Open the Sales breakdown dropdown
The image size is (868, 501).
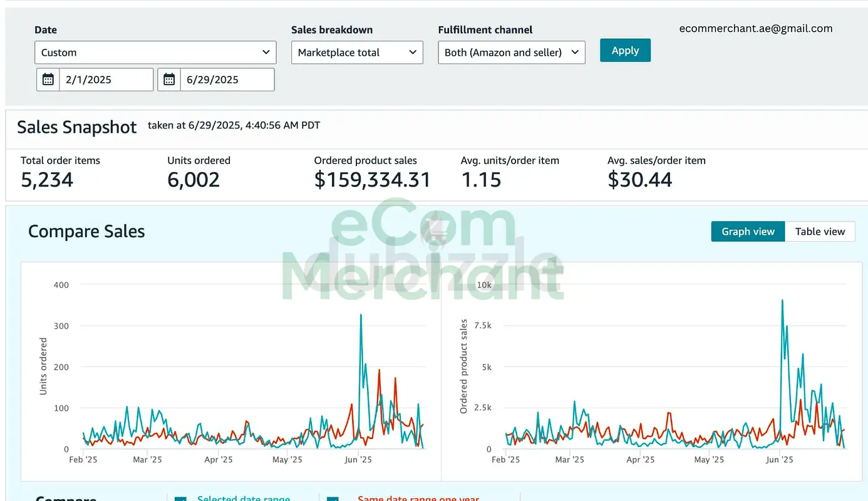357,53
